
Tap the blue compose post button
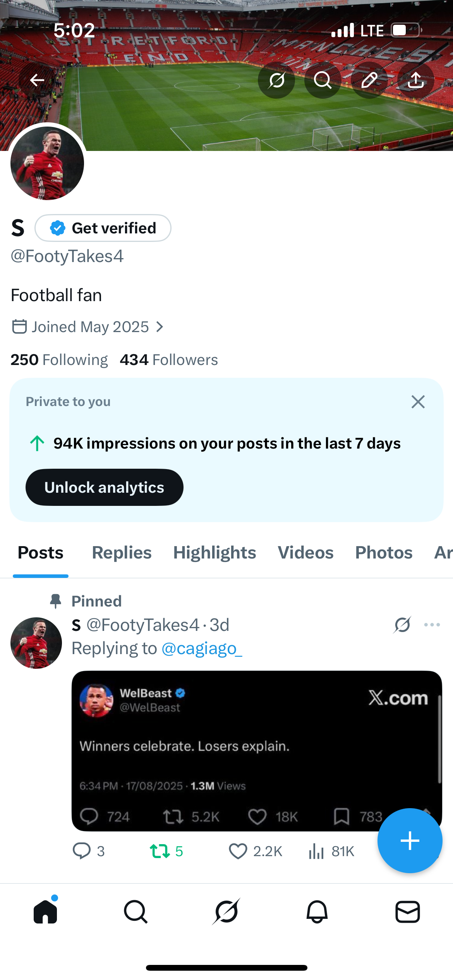pyautogui.click(x=410, y=840)
